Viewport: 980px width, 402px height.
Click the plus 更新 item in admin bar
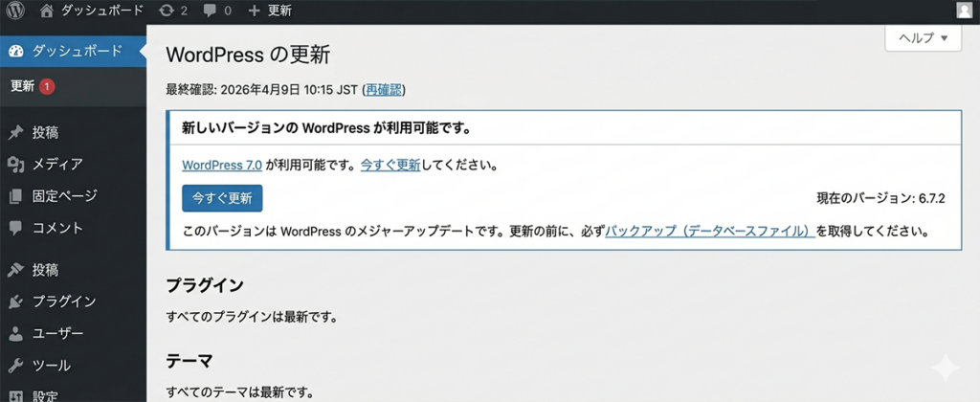[x=269, y=11]
